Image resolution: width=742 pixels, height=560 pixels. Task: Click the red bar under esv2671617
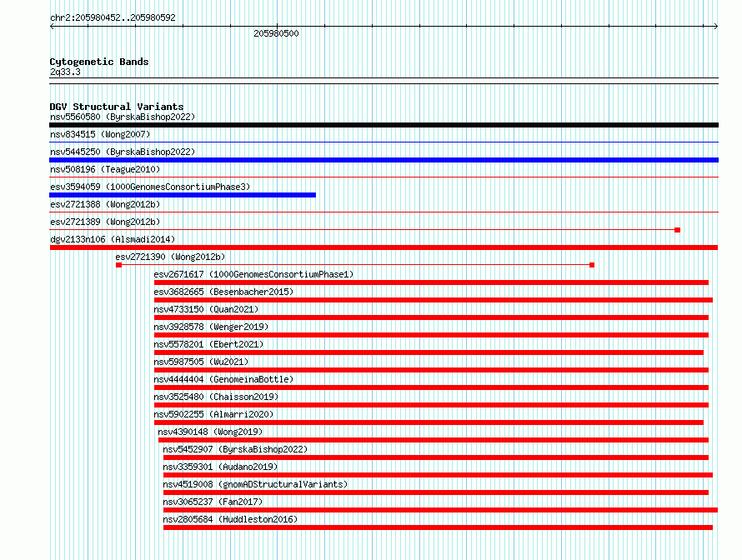431,282
